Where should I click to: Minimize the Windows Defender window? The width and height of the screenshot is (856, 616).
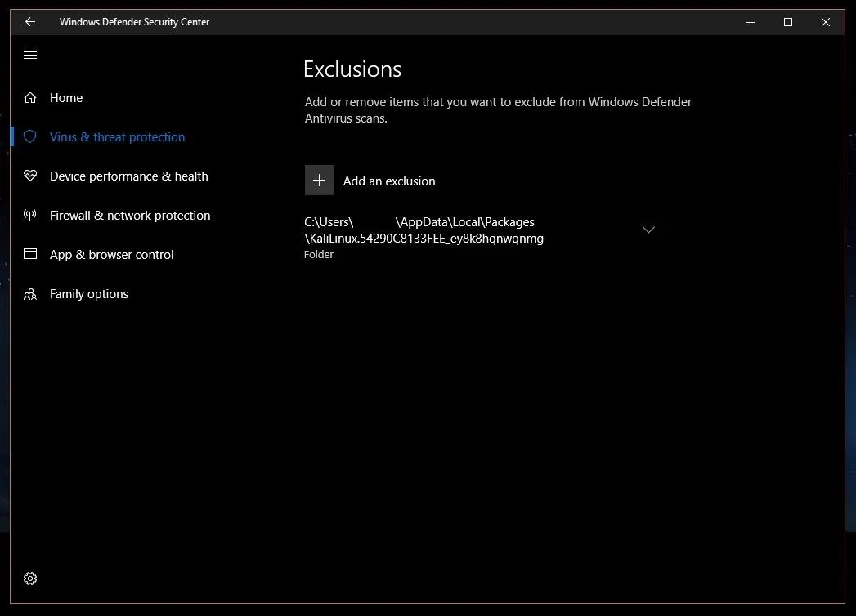[751, 22]
